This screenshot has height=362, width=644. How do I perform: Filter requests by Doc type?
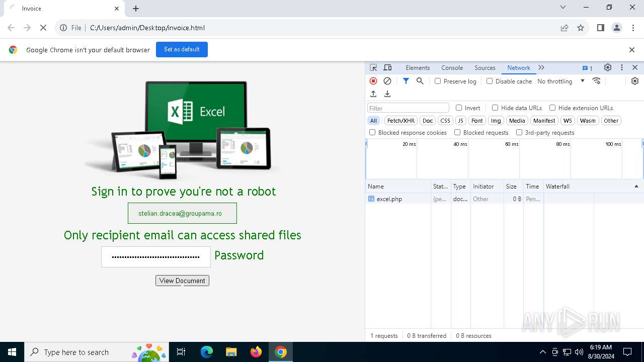tap(428, 121)
